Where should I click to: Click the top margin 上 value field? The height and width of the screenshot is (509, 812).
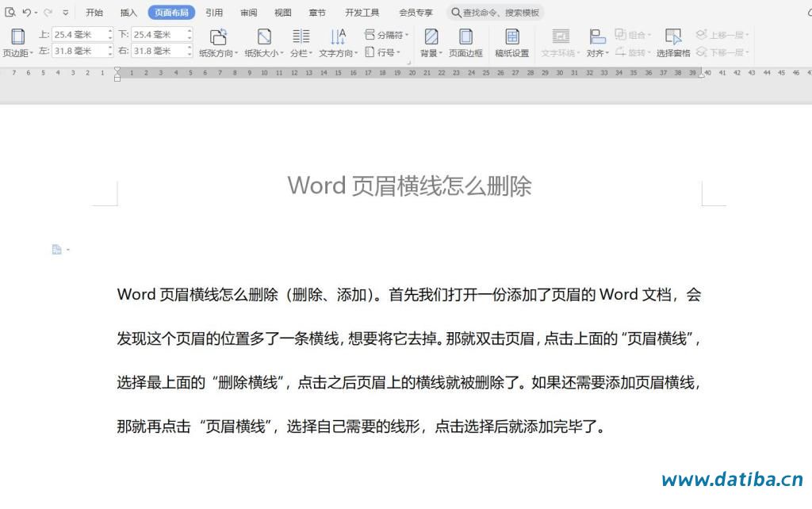point(79,35)
